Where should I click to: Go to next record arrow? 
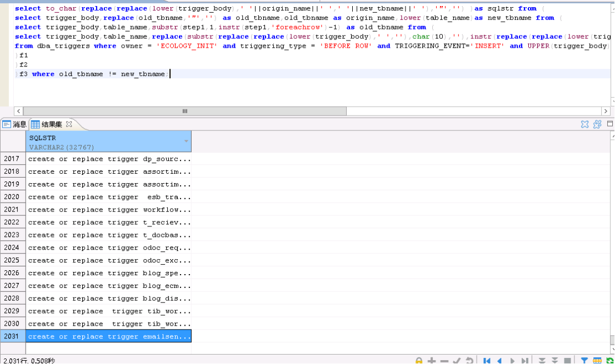click(512, 361)
